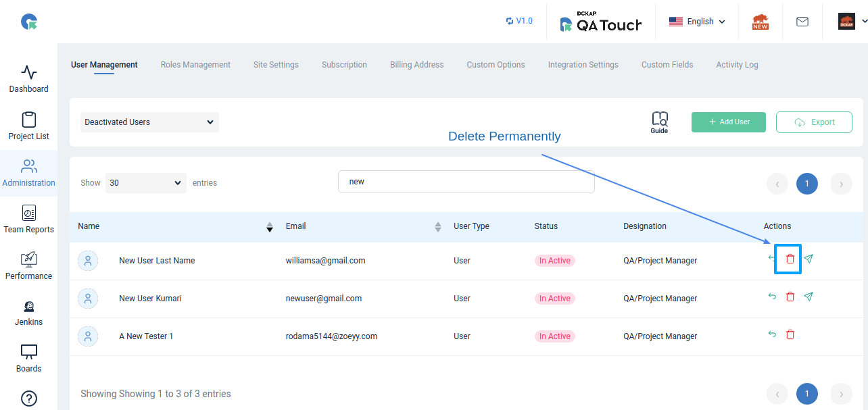The height and width of the screenshot is (410, 868).
Task: Switch to the Roles Management tab
Action: [x=195, y=65]
